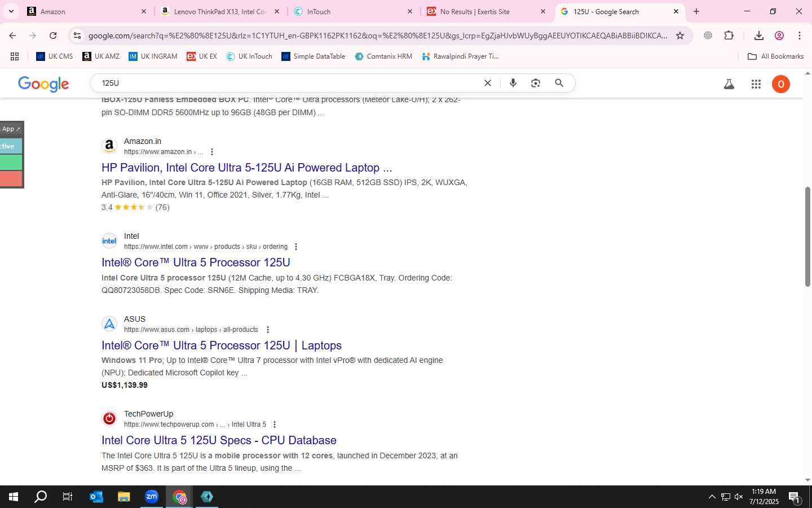Screen dimensions: 812x508
Task: Click the muted volume tray icon
Action: pos(739,497)
